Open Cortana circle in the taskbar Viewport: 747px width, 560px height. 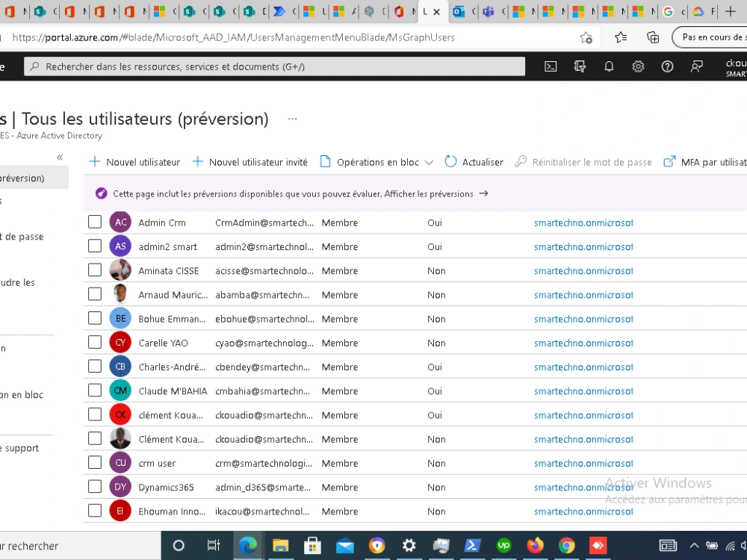(x=179, y=545)
